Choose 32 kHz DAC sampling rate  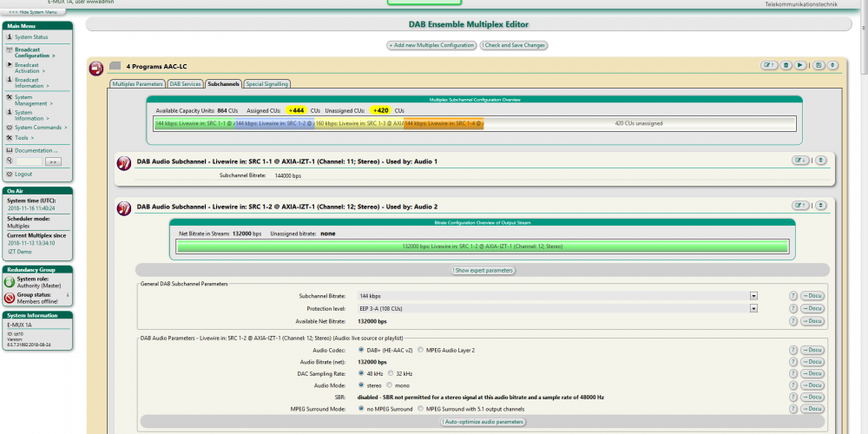coord(389,373)
